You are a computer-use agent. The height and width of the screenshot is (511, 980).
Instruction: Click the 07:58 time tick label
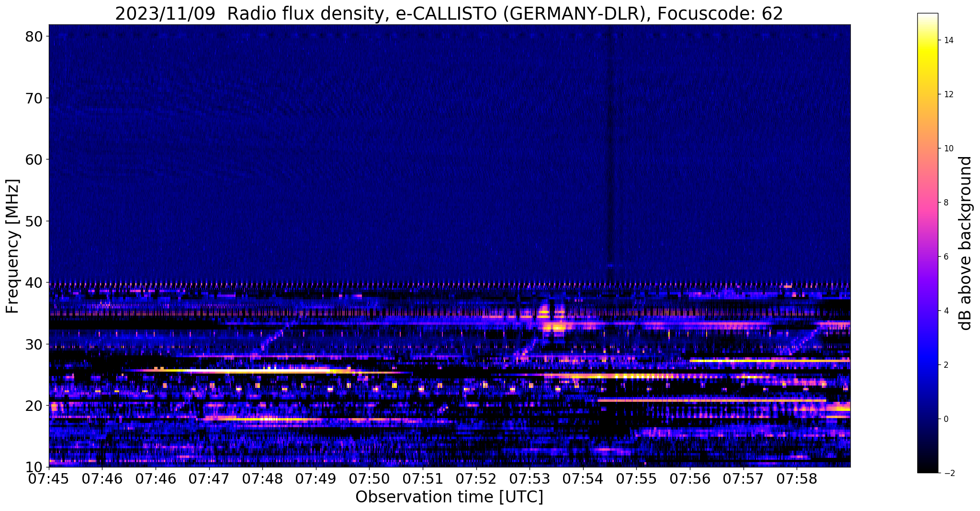point(797,479)
